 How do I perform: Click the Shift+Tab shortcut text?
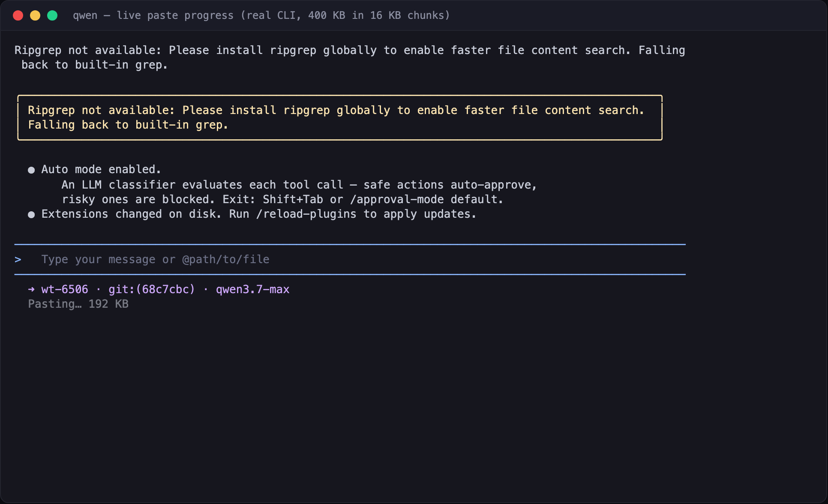(x=293, y=199)
